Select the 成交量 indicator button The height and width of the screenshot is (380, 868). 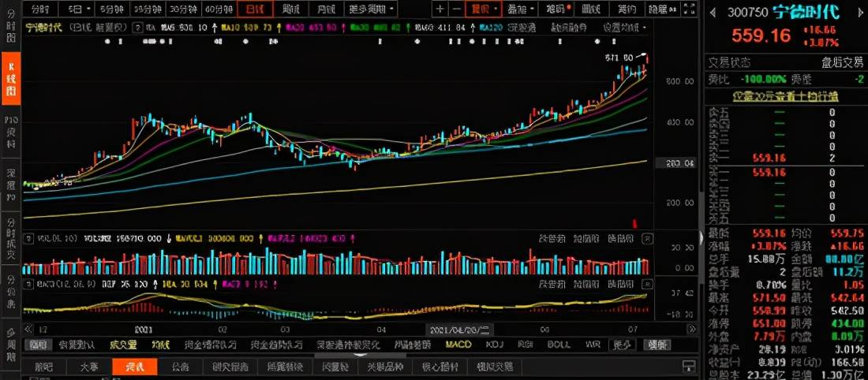(x=123, y=345)
